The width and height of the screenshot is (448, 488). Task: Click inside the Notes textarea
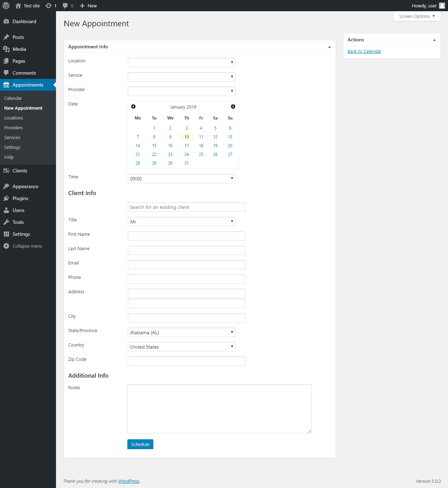[x=219, y=409]
